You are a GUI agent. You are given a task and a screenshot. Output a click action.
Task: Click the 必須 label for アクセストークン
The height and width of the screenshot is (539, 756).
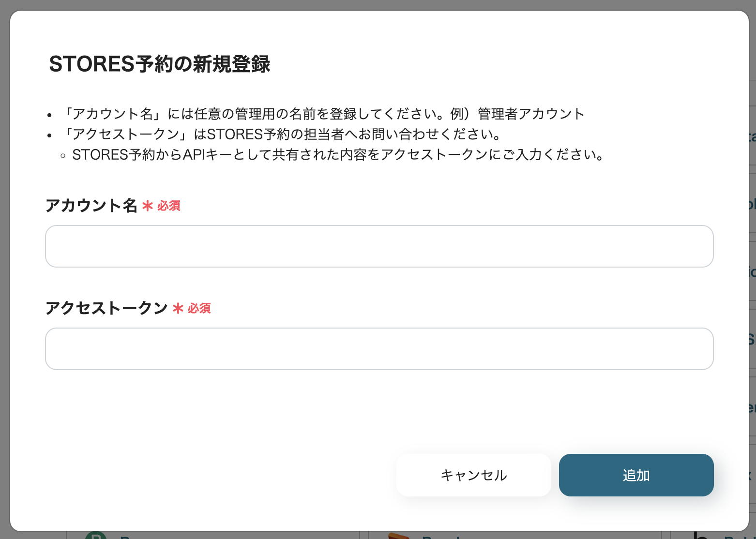pyautogui.click(x=199, y=309)
